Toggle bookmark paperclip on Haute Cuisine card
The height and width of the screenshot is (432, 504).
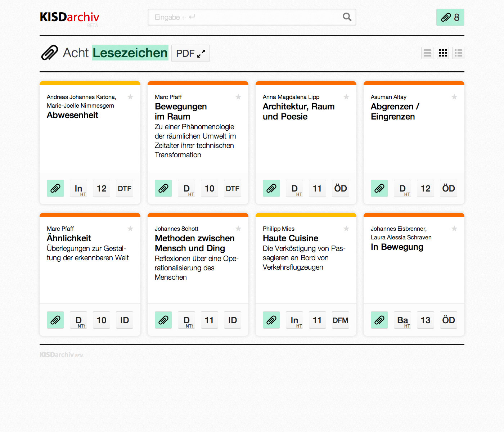[271, 320]
